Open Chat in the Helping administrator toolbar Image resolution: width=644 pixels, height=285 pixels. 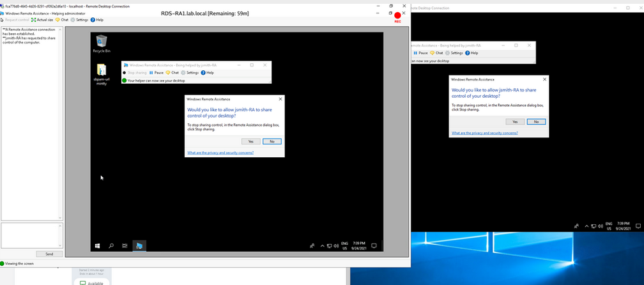coord(62,20)
